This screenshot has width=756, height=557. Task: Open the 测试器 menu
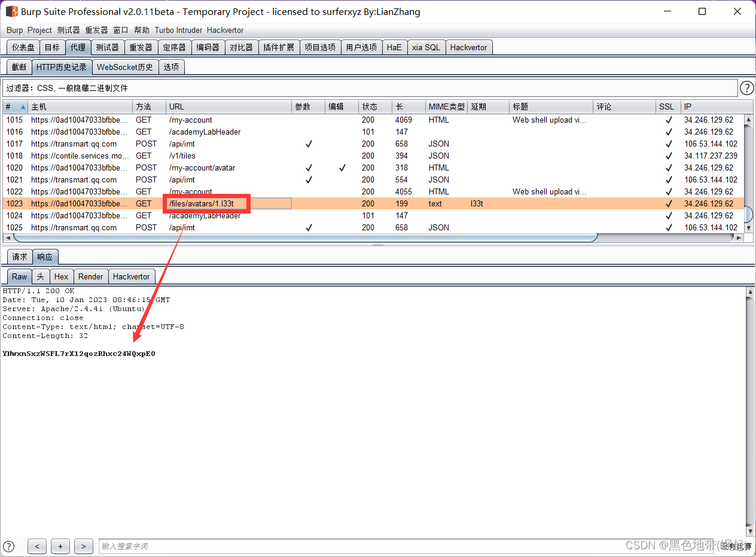click(68, 30)
